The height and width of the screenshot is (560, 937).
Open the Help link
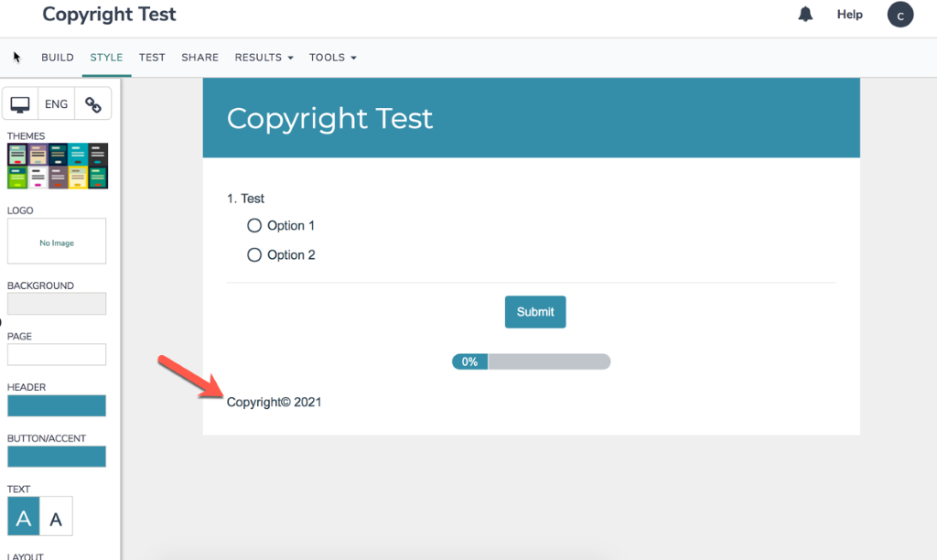[849, 15]
